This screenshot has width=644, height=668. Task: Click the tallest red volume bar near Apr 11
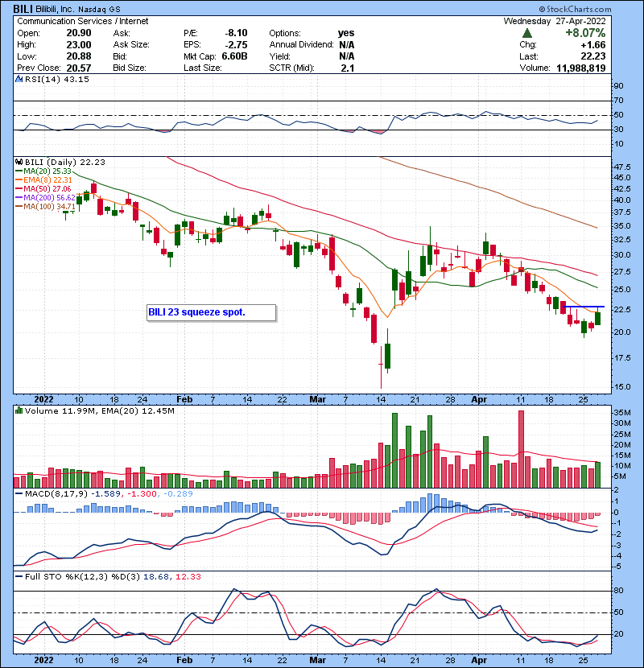coord(521,449)
